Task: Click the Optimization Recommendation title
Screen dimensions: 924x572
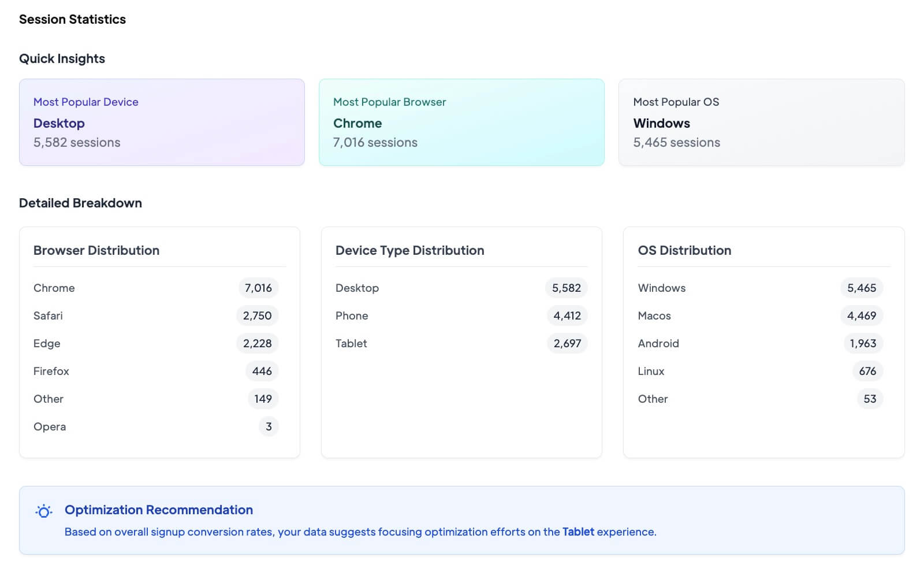Action: [x=159, y=510]
